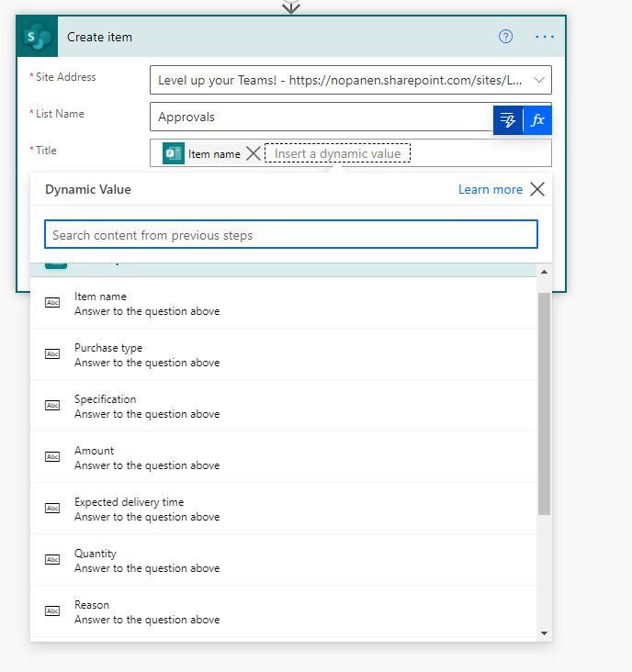Click the List Name Approvals combo box
632x672 pixels.
coord(322,117)
